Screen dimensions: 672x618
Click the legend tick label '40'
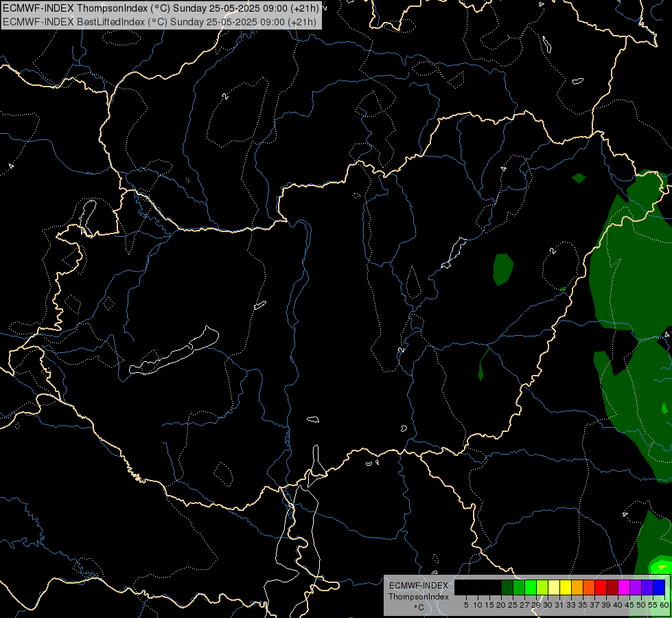click(x=618, y=605)
